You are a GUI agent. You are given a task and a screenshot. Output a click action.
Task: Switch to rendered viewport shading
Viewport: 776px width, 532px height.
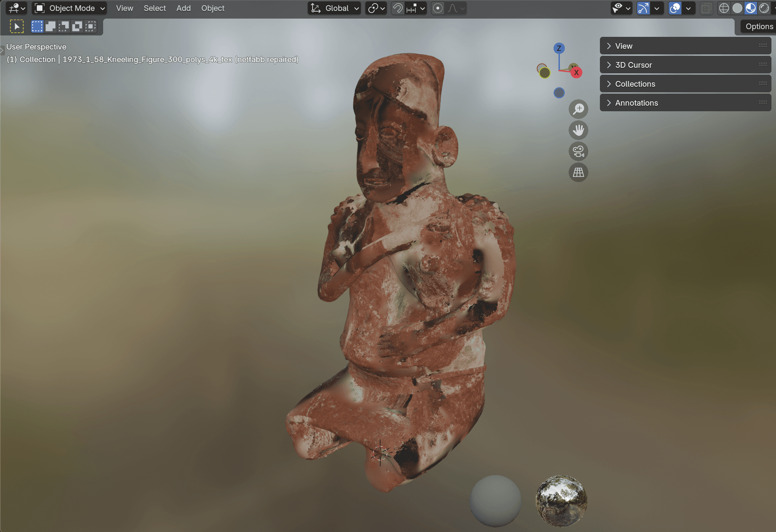tap(764, 8)
